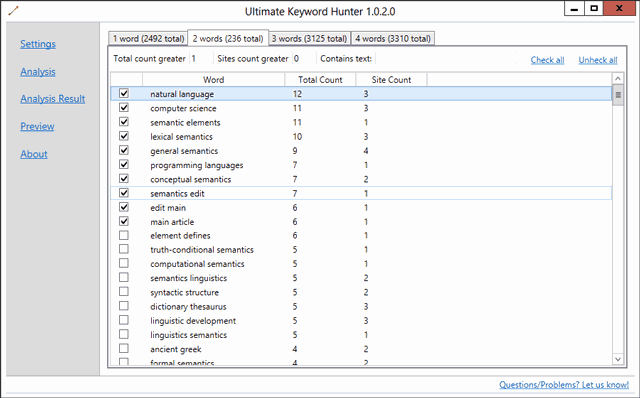Uncheck the main article checkbox
Screen dimensions: 640x398
tap(124, 221)
